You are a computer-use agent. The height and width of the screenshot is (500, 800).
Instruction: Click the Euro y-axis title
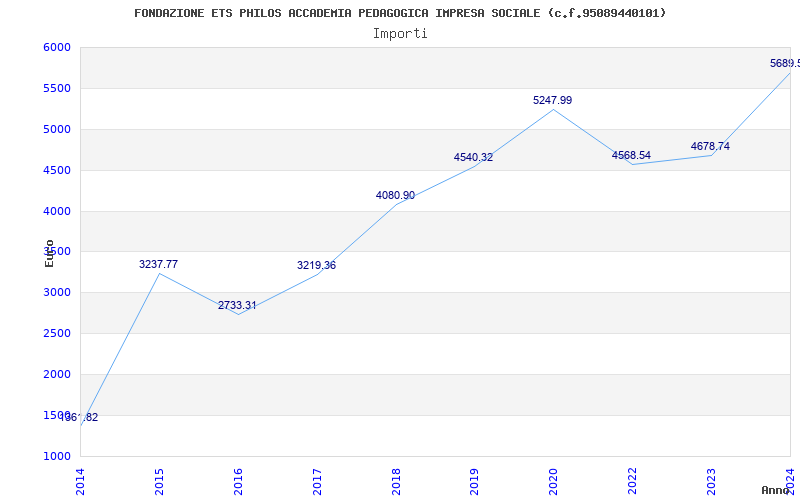pos(49,253)
